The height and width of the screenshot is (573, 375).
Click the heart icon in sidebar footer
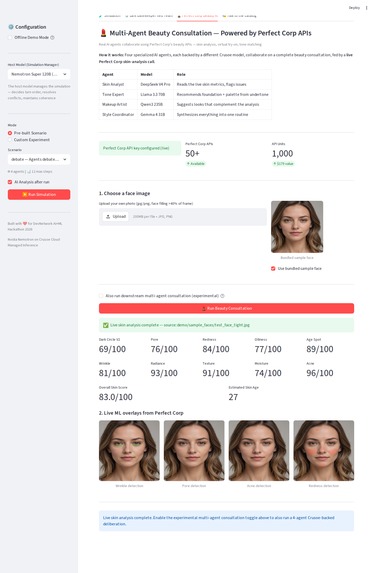coord(25,224)
